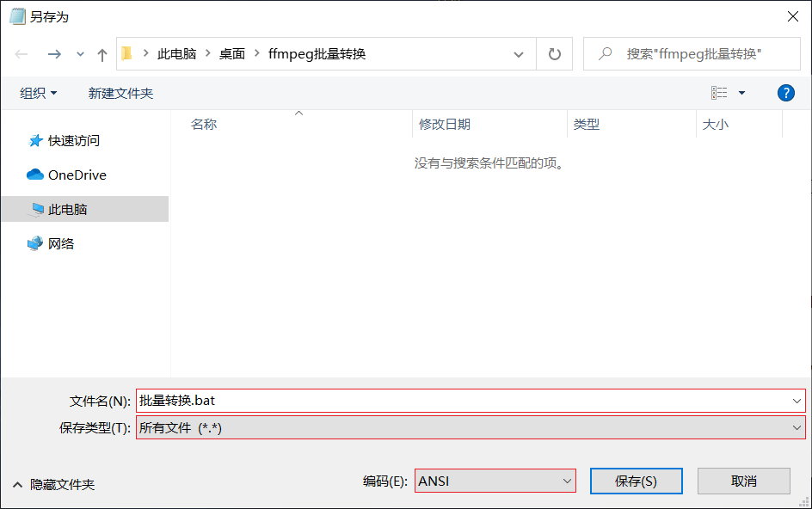Select This PC in the sidebar
The image size is (812, 509).
point(67,209)
